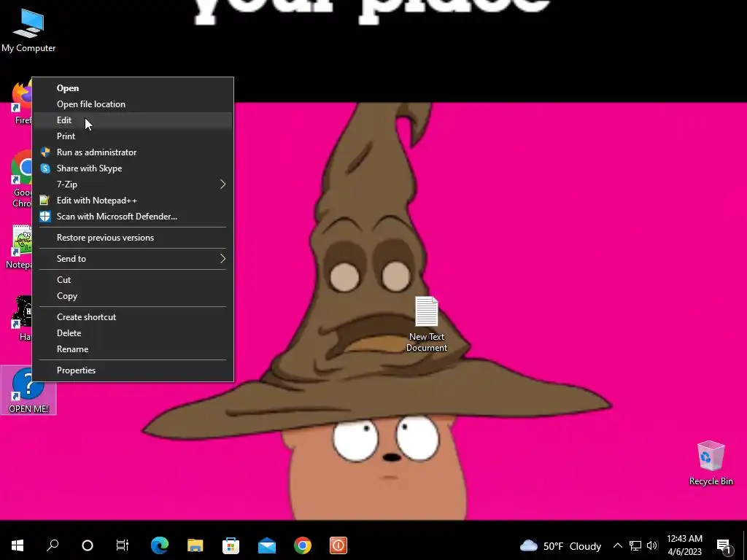Open weather widget showing 50°F Cloudy
This screenshot has width=747, height=560.
tap(560, 545)
